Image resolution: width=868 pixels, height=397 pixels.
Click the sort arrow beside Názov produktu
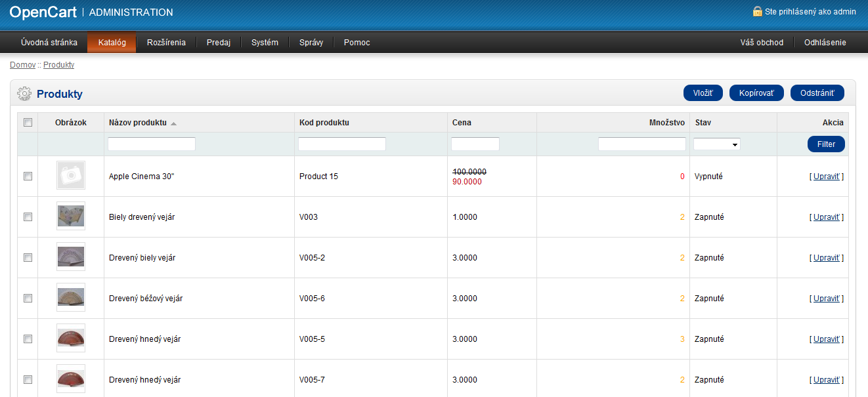(x=173, y=123)
